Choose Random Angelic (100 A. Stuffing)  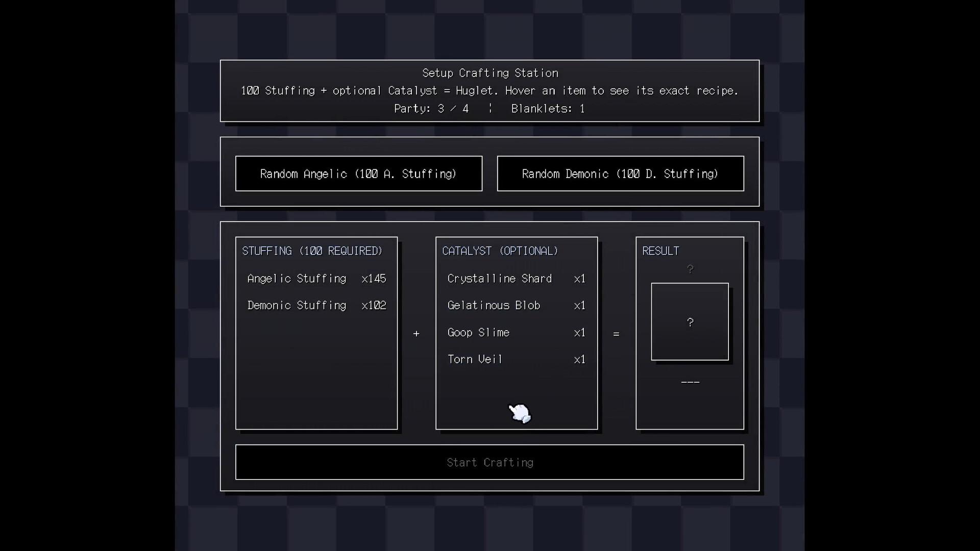tap(359, 173)
